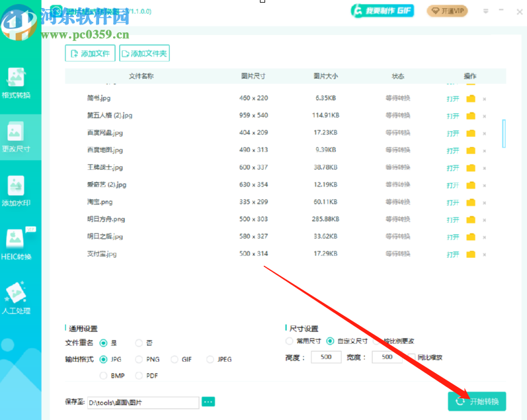Select JPG output format radio
This screenshot has height=420, width=527.
104,359
